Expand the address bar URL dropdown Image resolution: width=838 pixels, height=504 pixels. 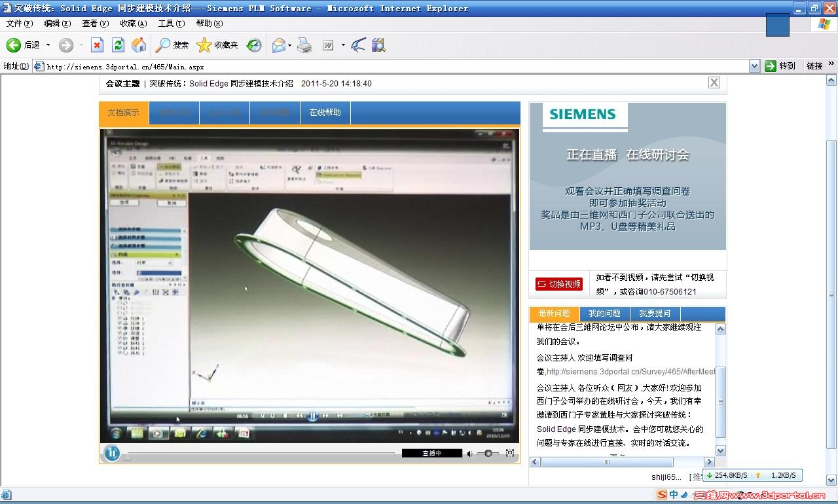point(754,66)
